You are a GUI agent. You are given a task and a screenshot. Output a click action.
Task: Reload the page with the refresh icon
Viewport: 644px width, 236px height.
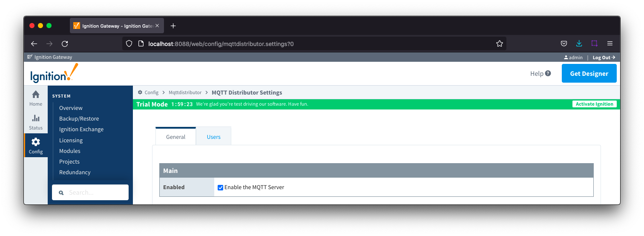pyautogui.click(x=65, y=43)
